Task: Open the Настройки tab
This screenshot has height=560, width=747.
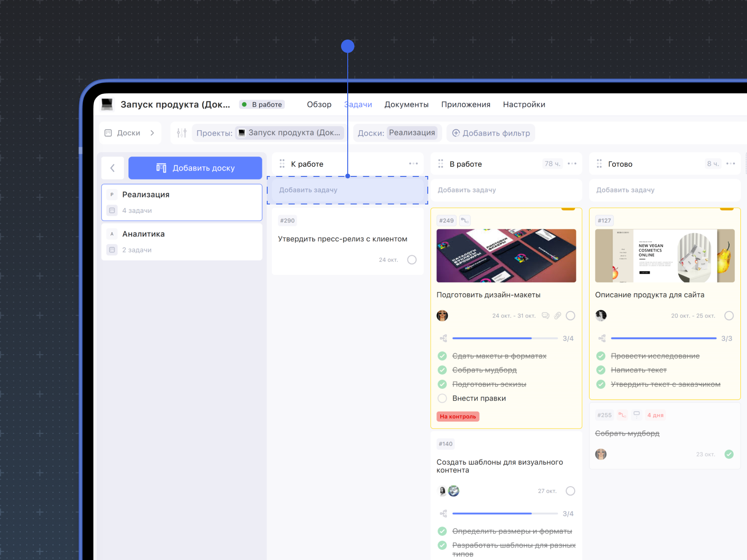Action: pos(524,104)
